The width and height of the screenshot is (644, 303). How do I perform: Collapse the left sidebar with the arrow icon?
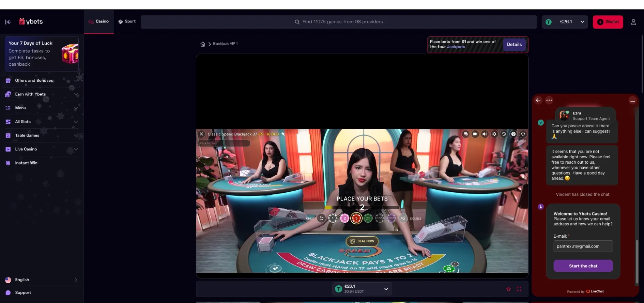[x=8, y=22]
